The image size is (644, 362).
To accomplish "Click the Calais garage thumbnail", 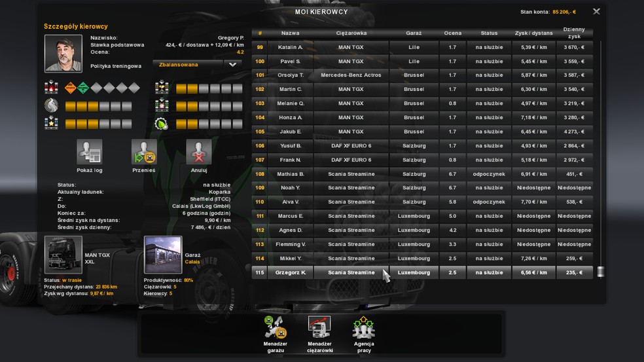I will click(163, 255).
